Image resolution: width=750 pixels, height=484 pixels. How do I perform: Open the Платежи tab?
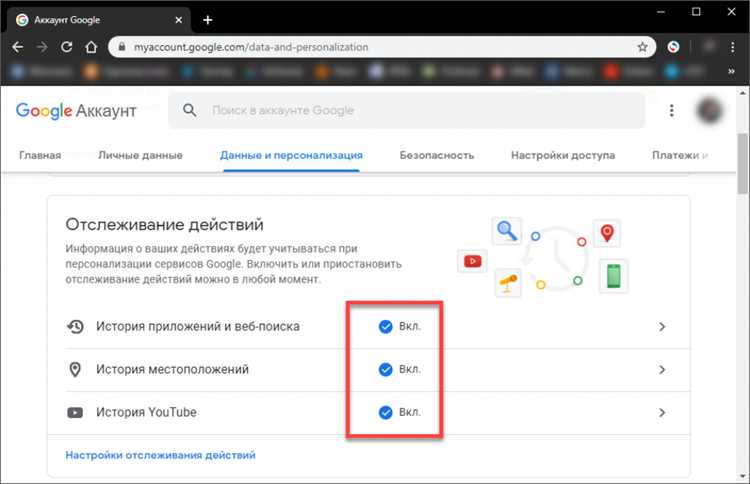679,155
